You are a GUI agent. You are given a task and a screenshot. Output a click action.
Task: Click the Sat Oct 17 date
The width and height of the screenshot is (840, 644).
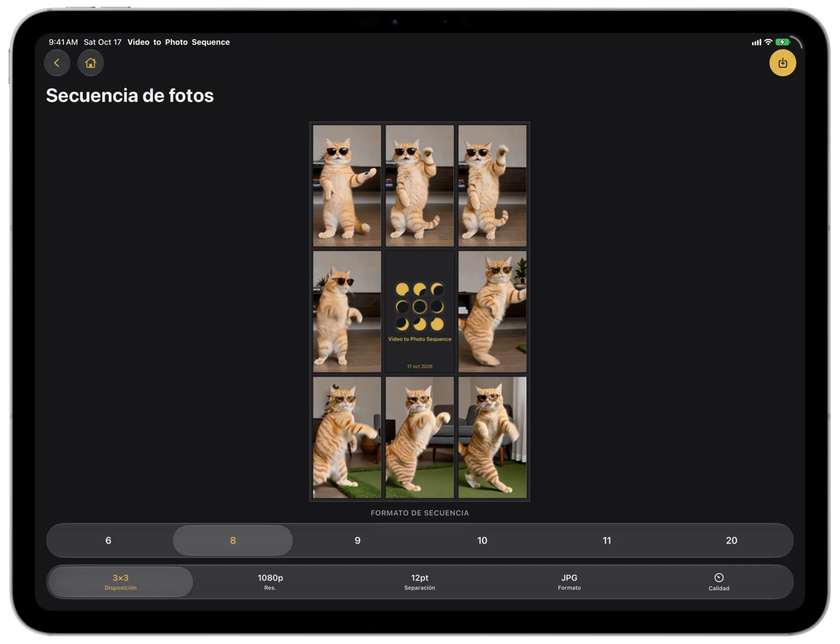click(x=102, y=42)
